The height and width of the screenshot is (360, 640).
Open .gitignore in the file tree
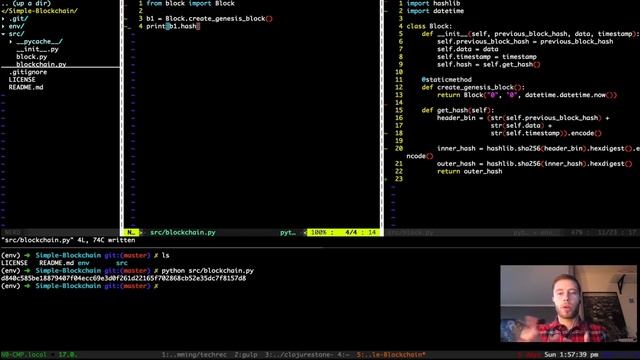28,72
